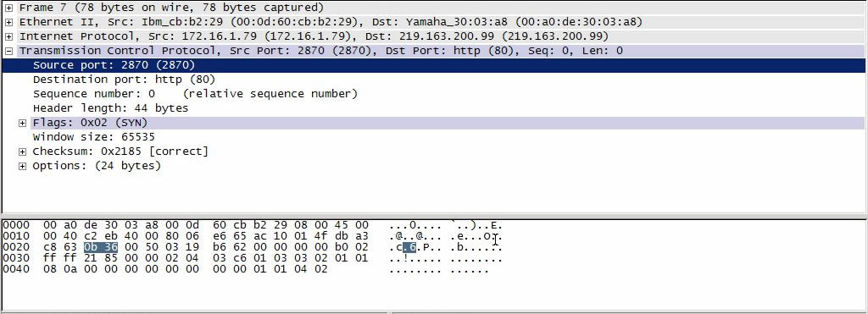
Task: Select the Sequence number row
Action: point(433,94)
